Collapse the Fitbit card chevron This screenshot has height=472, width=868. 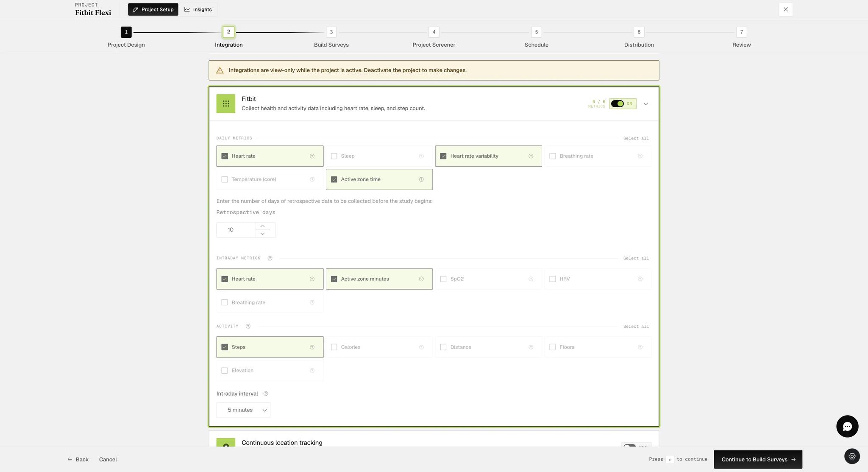[x=646, y=104]
